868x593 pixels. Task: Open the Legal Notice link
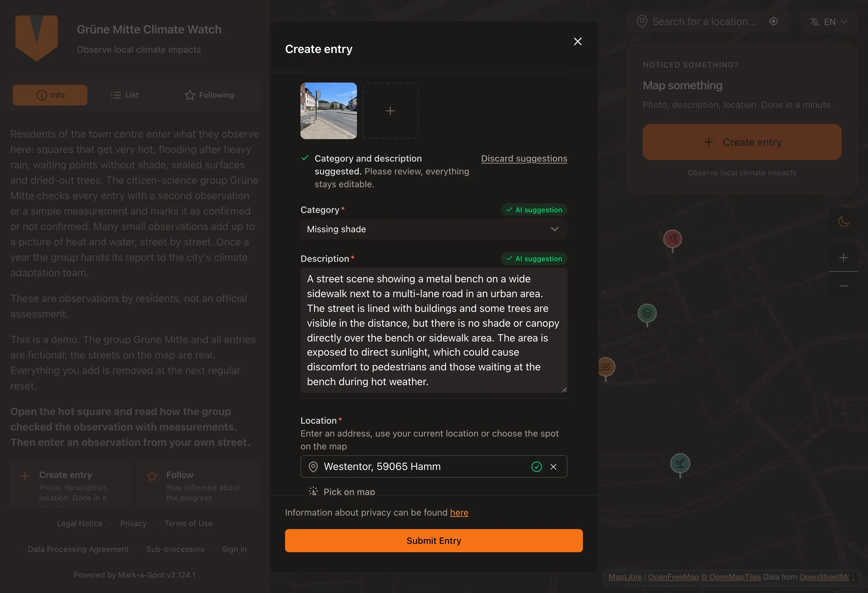[x=80, y=524]
